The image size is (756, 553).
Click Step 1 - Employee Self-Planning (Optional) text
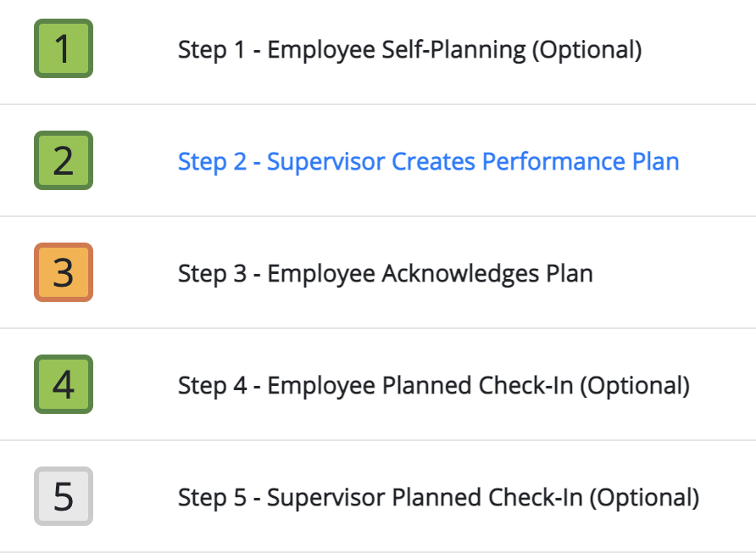click(x=410, y=50)
